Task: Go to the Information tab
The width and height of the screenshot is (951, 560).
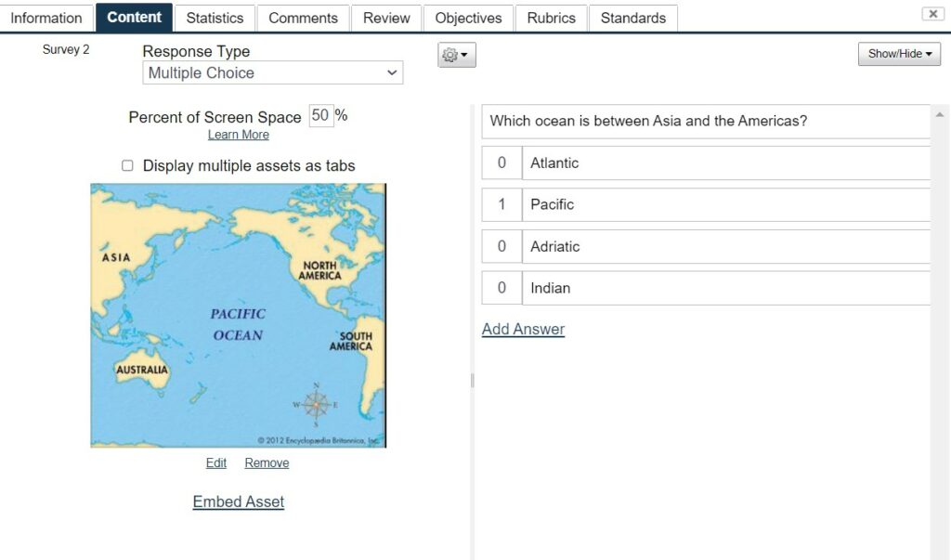Action: 46,19
